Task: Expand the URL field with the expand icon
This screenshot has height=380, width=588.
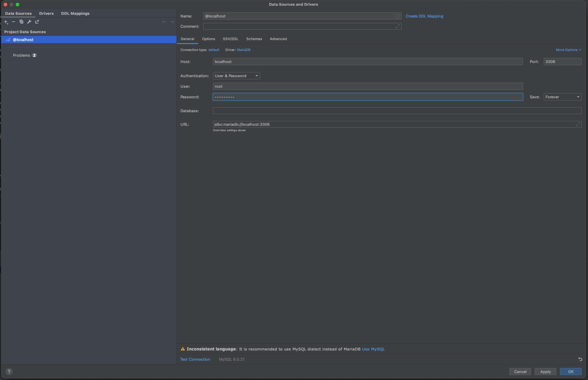Action: [577, 124]
